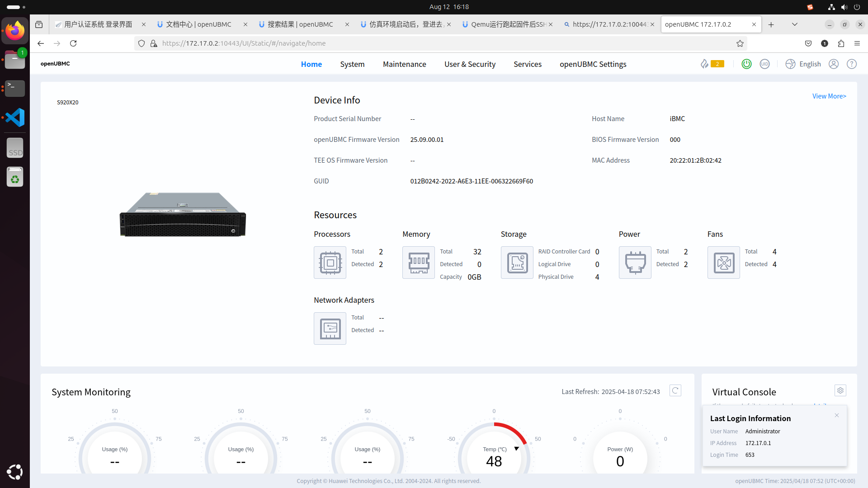Open the User & Security menu
The width and height of the screenshot is (868, 488).
[470, 64]
